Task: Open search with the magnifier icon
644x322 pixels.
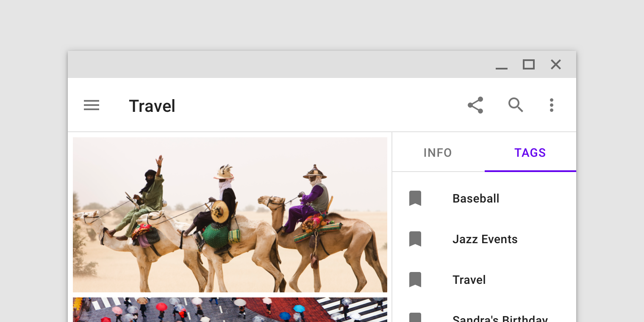Action: (516, 105)
